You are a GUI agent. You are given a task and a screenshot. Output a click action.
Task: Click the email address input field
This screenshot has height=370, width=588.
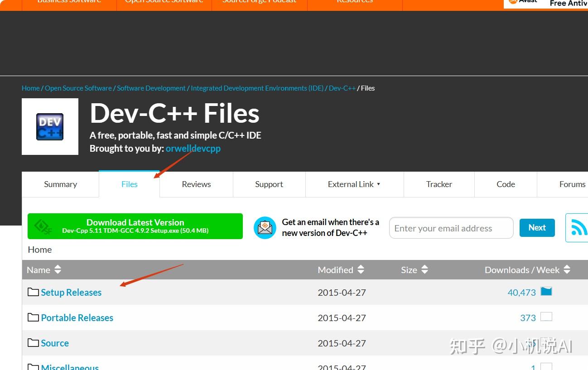click(451, 228)
